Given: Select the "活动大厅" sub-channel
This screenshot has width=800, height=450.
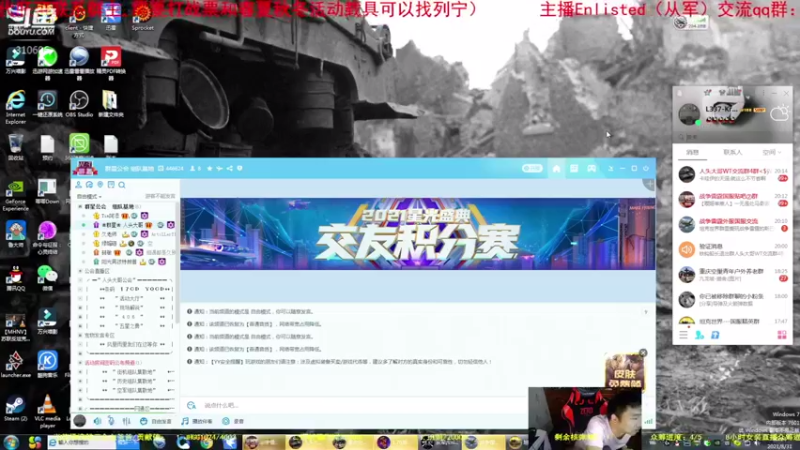Looking at the screenshot, I should pos(130,298).
